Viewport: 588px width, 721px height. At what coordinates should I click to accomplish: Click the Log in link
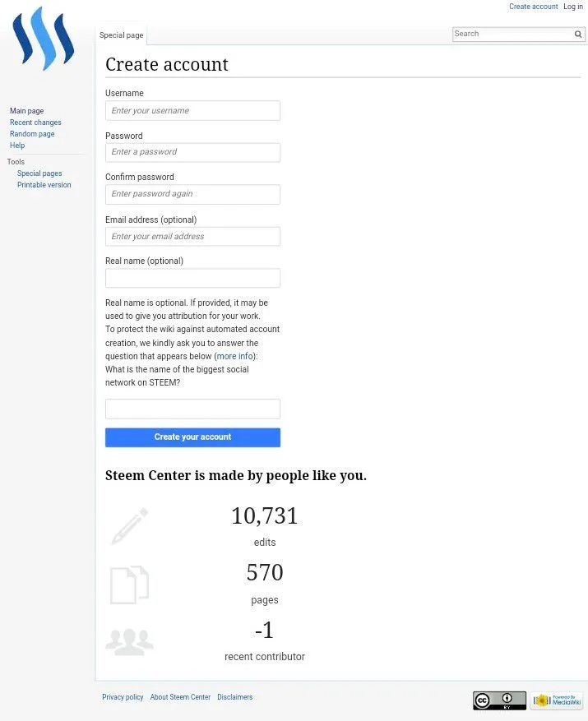(573, 7)
